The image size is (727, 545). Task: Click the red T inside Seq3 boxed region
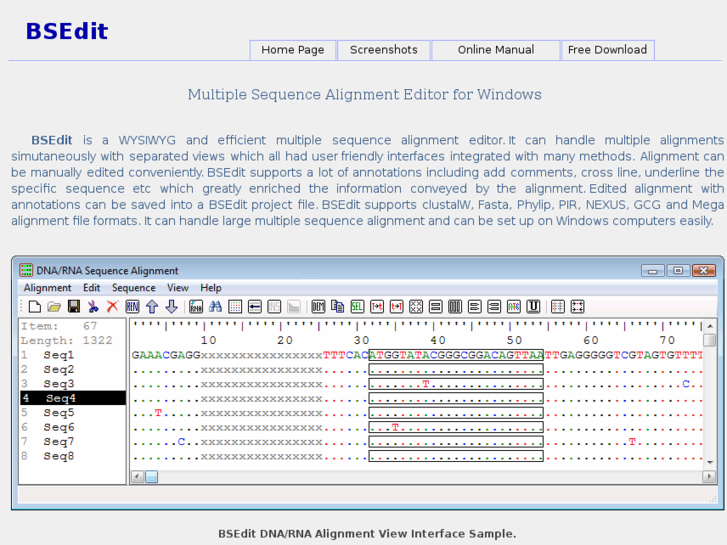pos(426,384)
